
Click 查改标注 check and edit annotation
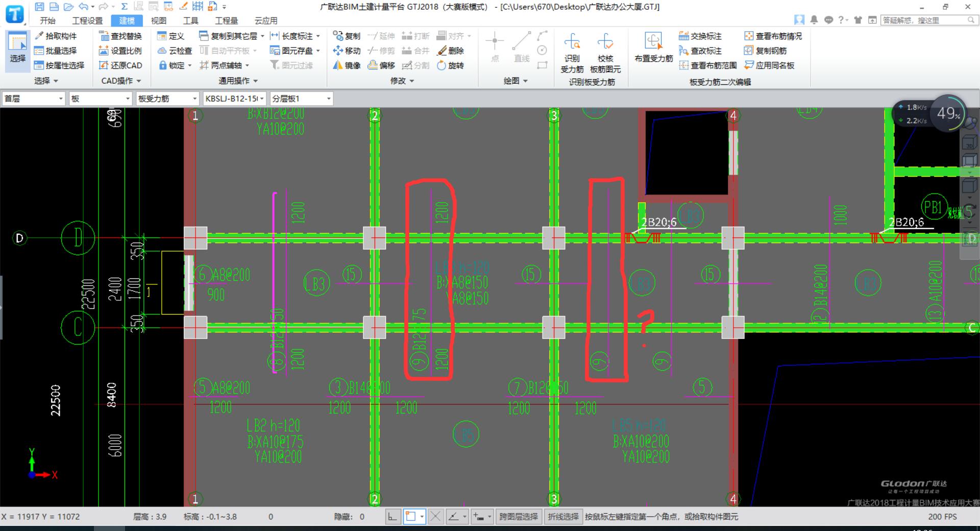(700, 51)
